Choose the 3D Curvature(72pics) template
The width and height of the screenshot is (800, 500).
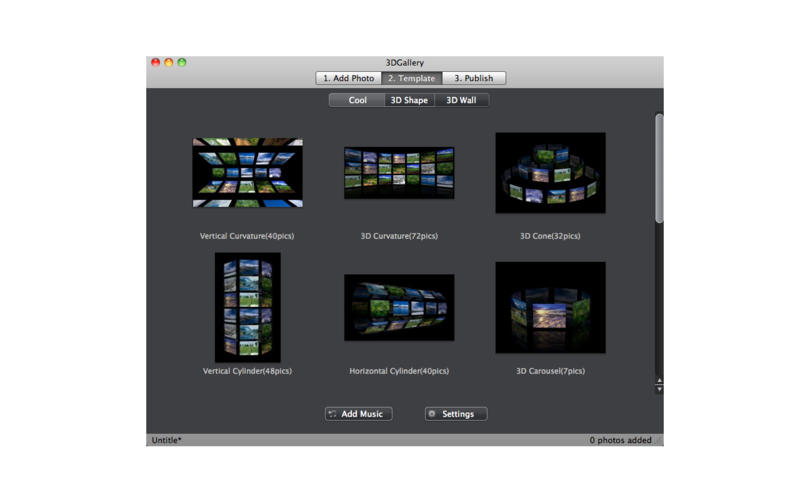coord(399,173)
